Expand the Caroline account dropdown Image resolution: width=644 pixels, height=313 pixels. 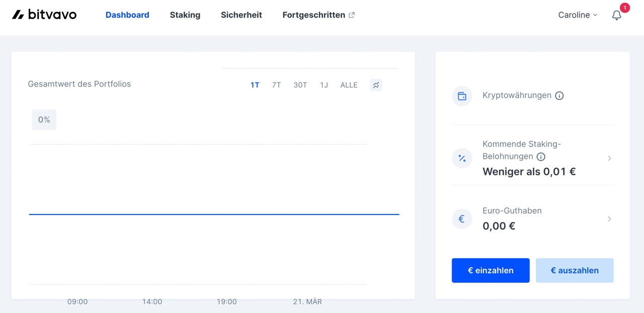point(578,15)
